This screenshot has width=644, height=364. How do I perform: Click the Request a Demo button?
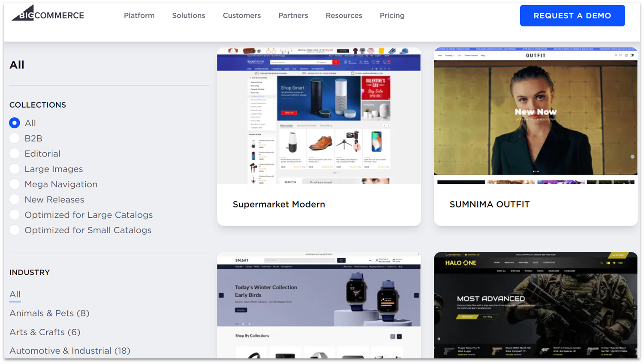[572, 15]
